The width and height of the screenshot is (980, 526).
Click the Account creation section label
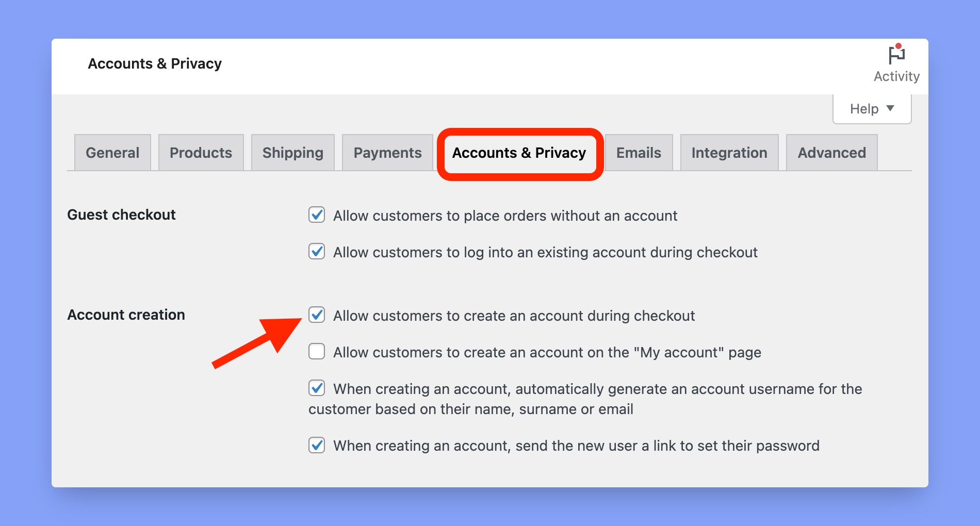point(126,315)
